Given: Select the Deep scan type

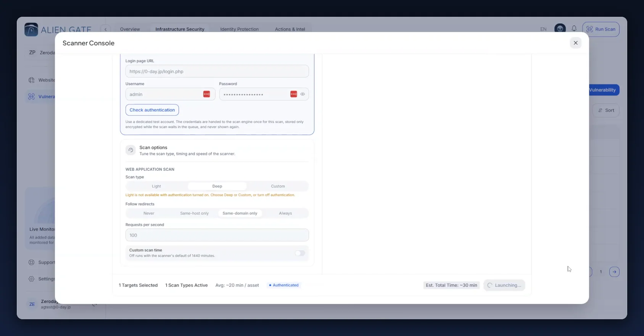Looking at the screenshot, I should 217,186.
